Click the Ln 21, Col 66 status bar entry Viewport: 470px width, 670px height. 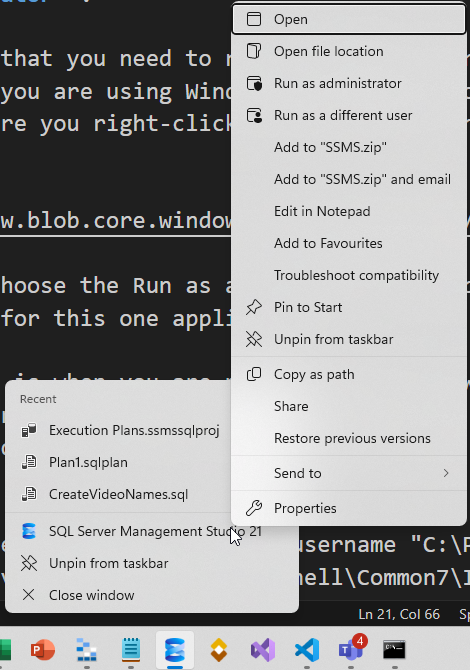click(x=399, y=614)
